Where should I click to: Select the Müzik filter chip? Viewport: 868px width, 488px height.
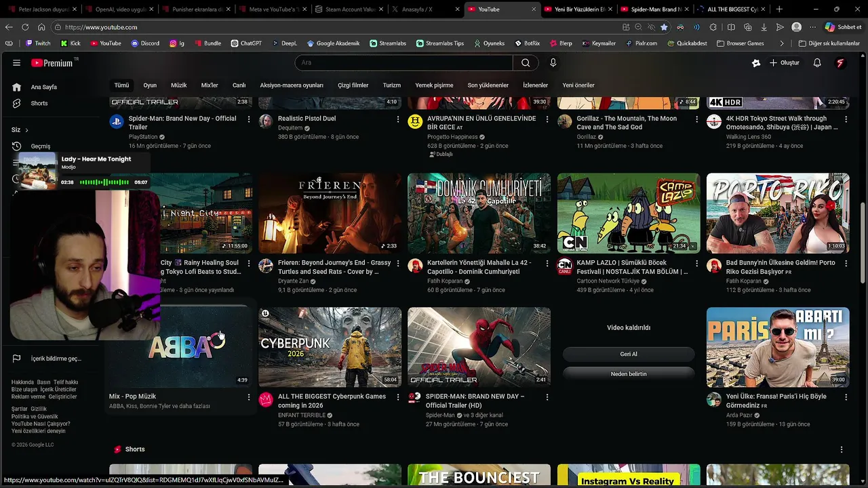(179, 85)
